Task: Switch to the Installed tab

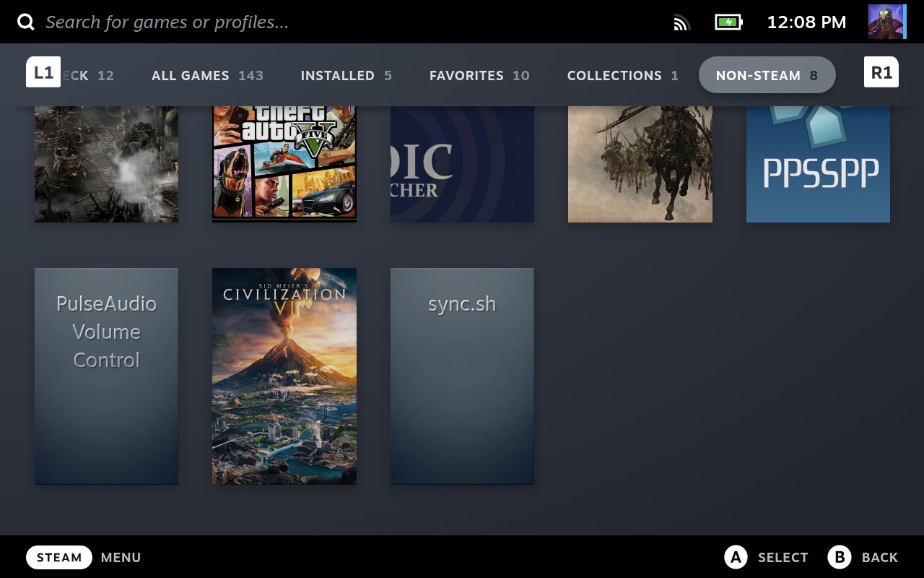Action: click(x=346, y=75)
